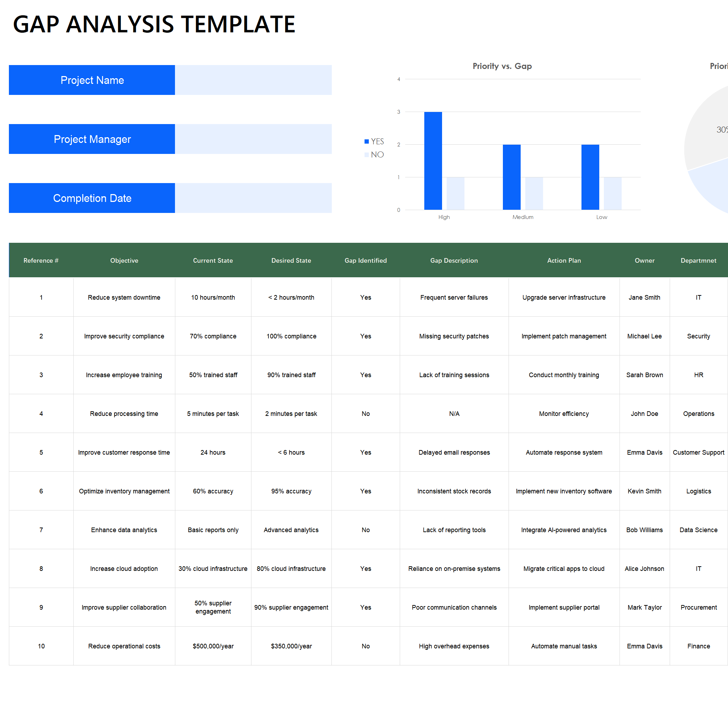728x701 pixels.
Task: Click the 'Improve supplier collaboration' cell
Action: click(124, 607)
